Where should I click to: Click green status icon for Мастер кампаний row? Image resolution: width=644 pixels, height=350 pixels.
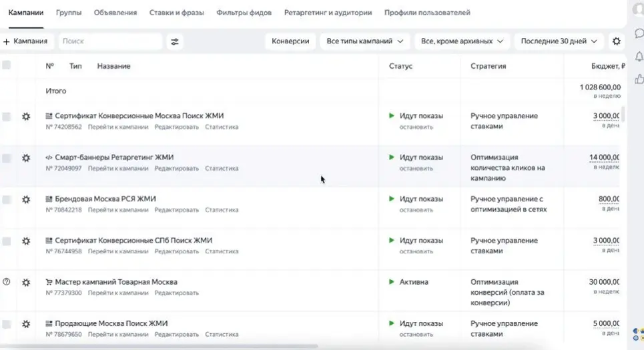392,282
